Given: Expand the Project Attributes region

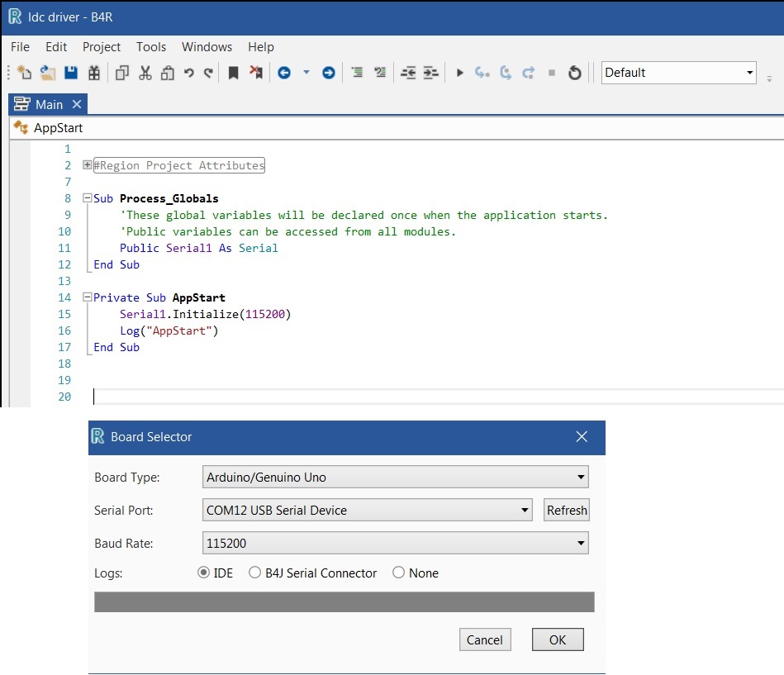Looking at the screenshot, I should tap(88, 165).
